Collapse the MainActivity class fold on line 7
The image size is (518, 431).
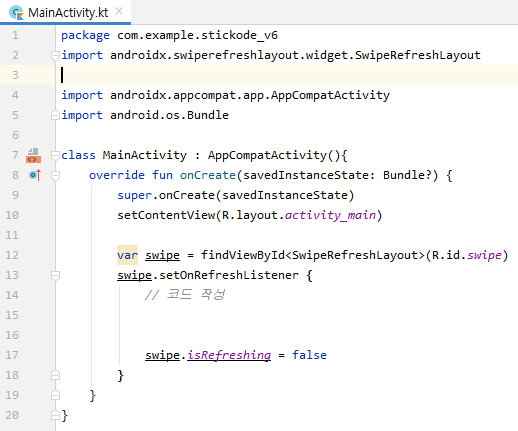point(55,155)
